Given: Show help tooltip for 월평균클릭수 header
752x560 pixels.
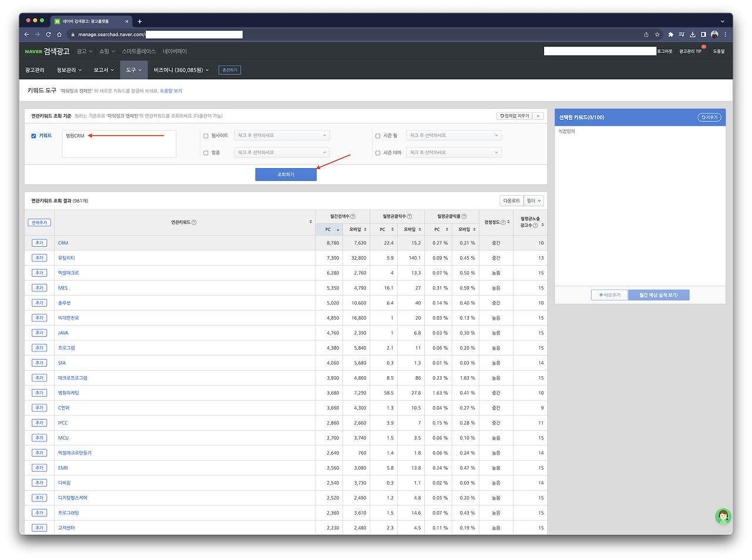Looking at the screenshot, I should point(409,216).
